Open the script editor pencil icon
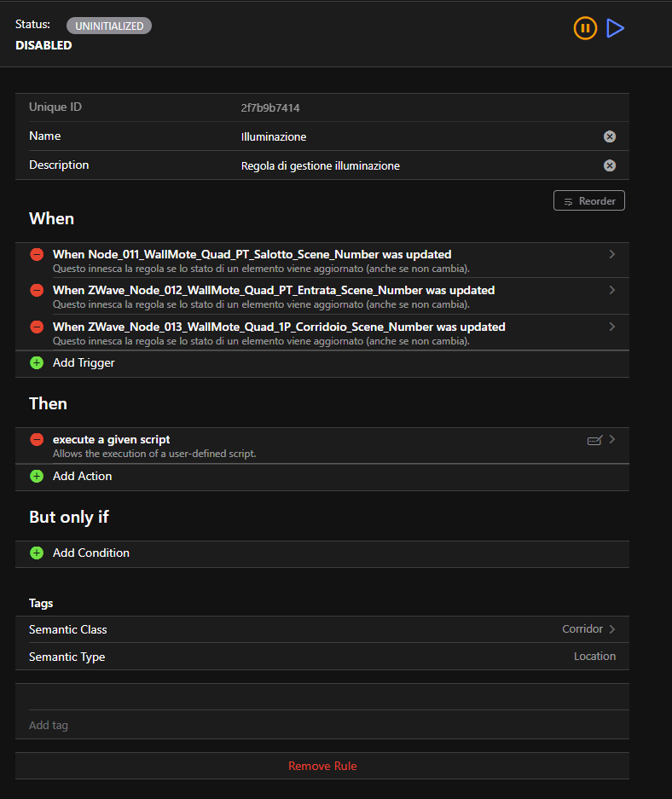Screen dimensions: 672x799 (x=594, y=440)
